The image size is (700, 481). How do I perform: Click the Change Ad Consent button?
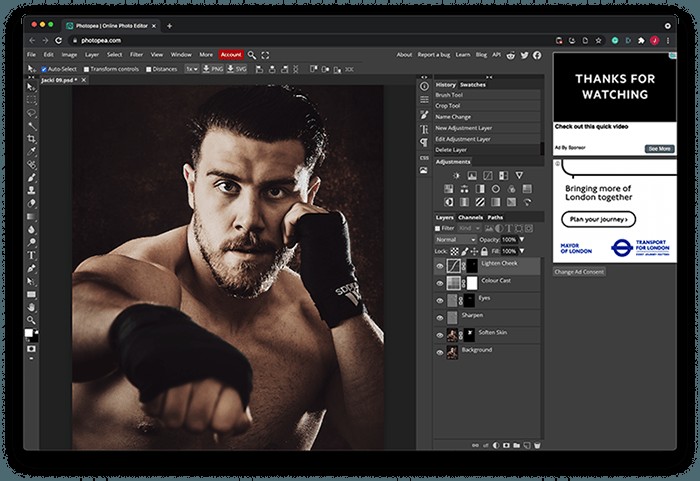coord(579,272)
